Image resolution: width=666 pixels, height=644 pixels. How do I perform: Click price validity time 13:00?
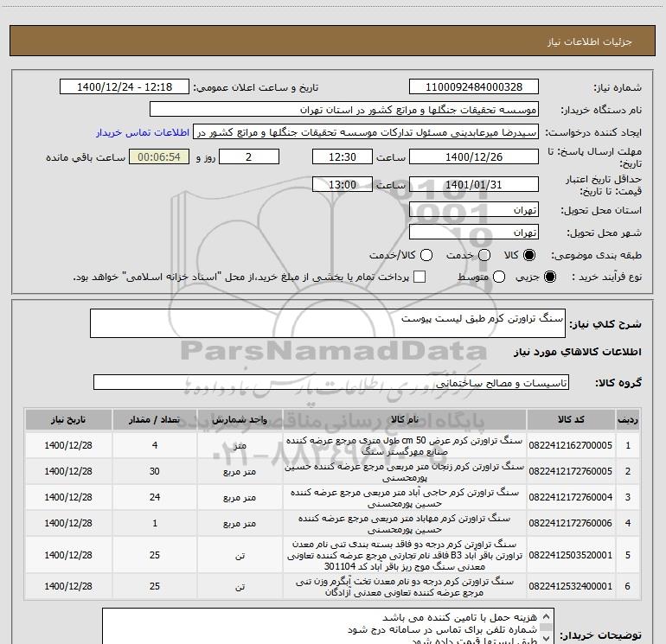click(343, 185)
